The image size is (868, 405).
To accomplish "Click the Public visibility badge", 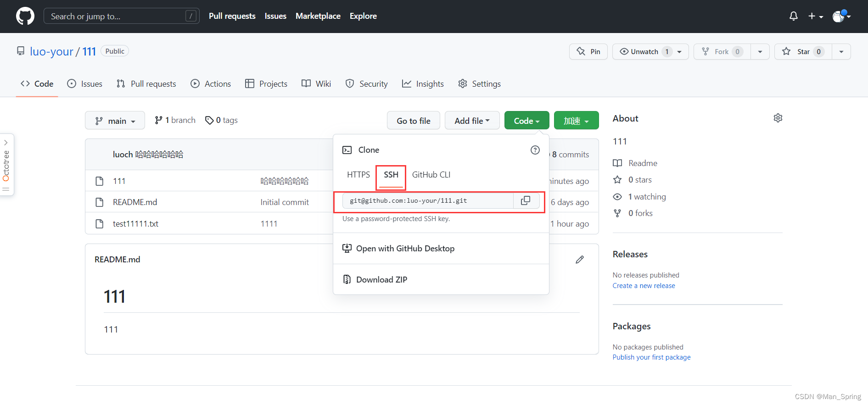I will pos(115,51).
